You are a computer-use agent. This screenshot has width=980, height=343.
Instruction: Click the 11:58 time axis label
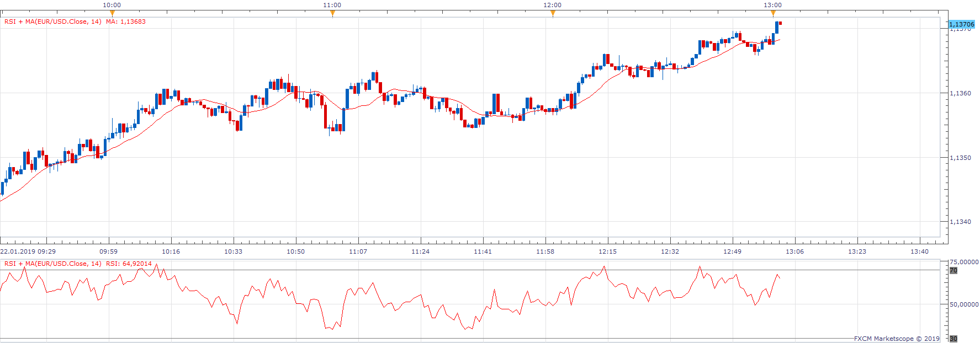click(545, 251)
